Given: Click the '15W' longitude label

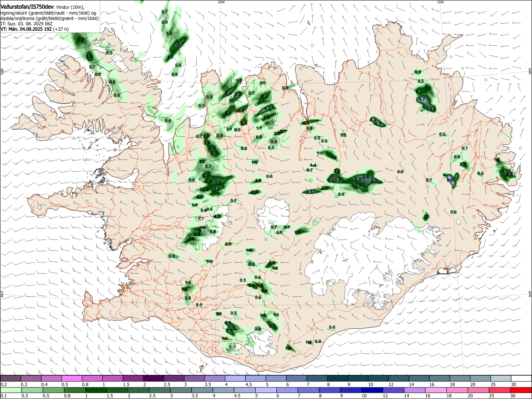Looking at the screenshot, I should pyautogui.click(x=440, y=2).
